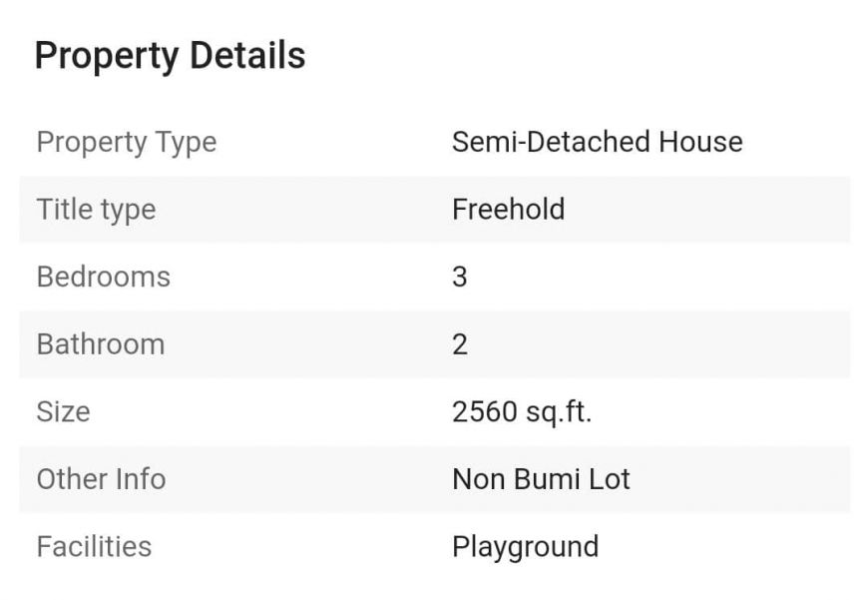Click the Size label
The width and height of the screenshot is (868, 600).
tap(63, 411)
